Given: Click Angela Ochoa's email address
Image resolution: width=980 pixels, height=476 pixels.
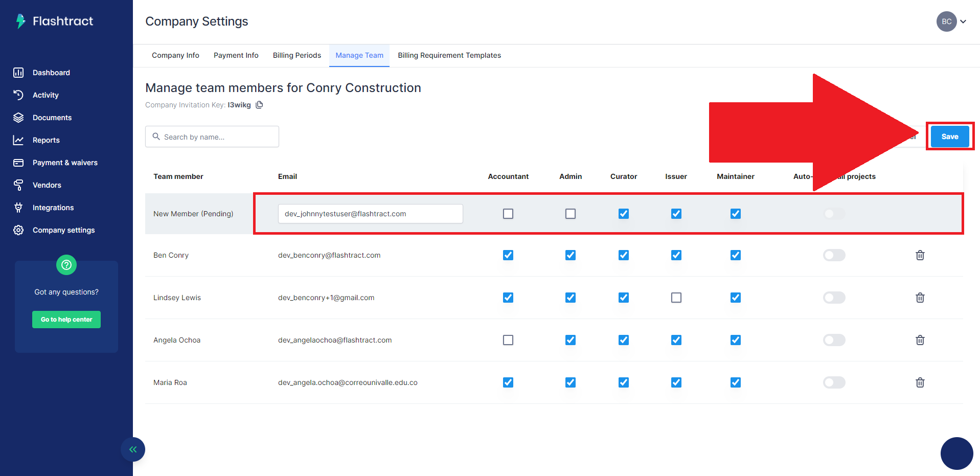Looking at the screenshot, I should click(335, 340).
